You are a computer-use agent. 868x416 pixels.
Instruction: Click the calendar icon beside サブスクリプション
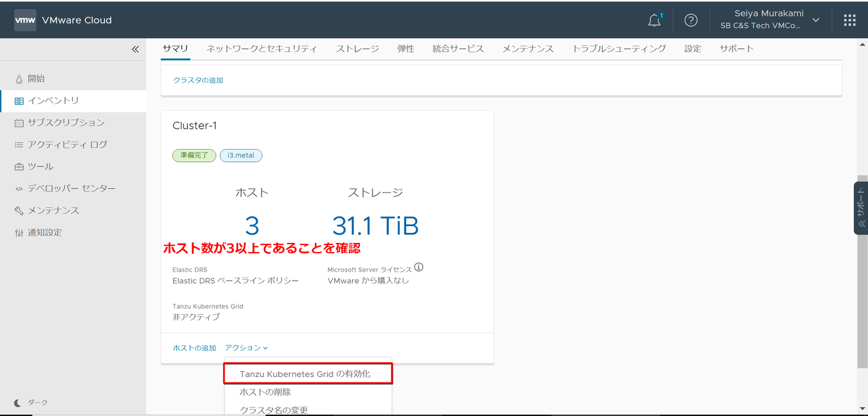click(19, 123)
